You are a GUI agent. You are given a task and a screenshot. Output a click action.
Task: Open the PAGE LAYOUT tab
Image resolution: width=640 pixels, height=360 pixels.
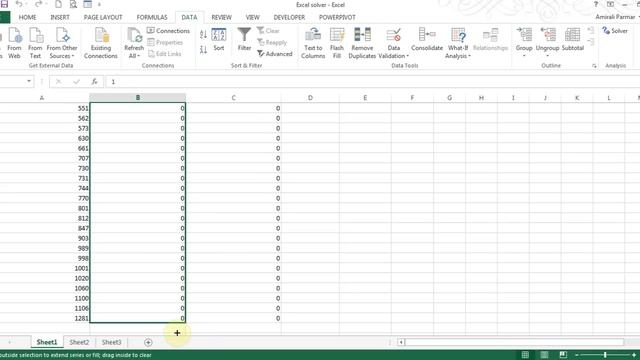(x=103, y=17)
